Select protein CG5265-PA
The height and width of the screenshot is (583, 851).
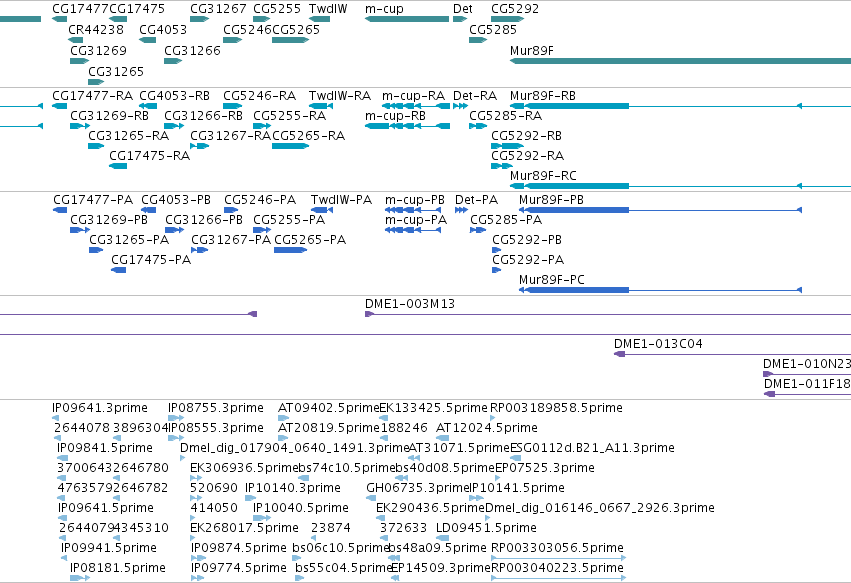tap(310, 239)
